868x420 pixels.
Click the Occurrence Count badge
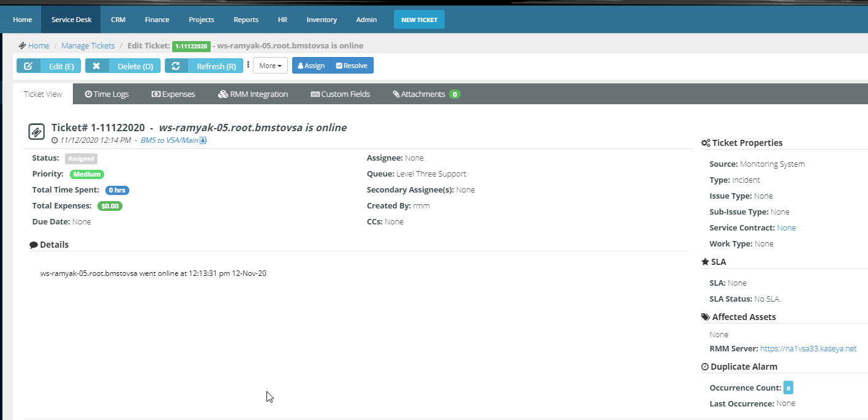point(788,388)
